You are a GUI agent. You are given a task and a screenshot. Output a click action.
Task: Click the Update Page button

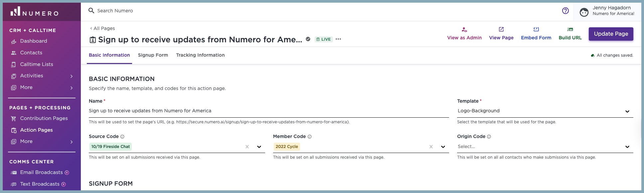tap(611, 34)
